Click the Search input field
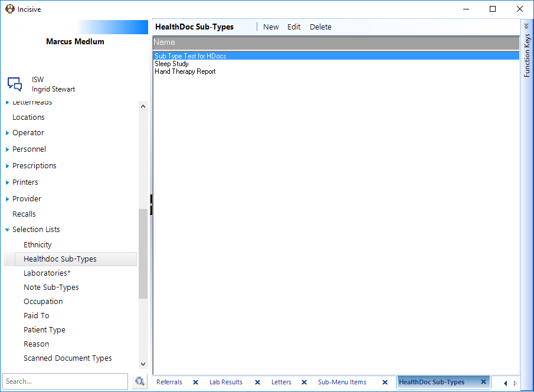The width and height of the screenshot is (534, 392). 65,381
